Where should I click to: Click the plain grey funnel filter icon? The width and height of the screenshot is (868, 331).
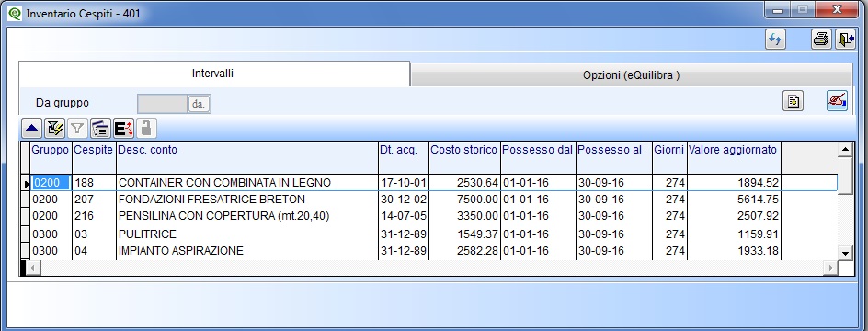[x=77, y=129]
